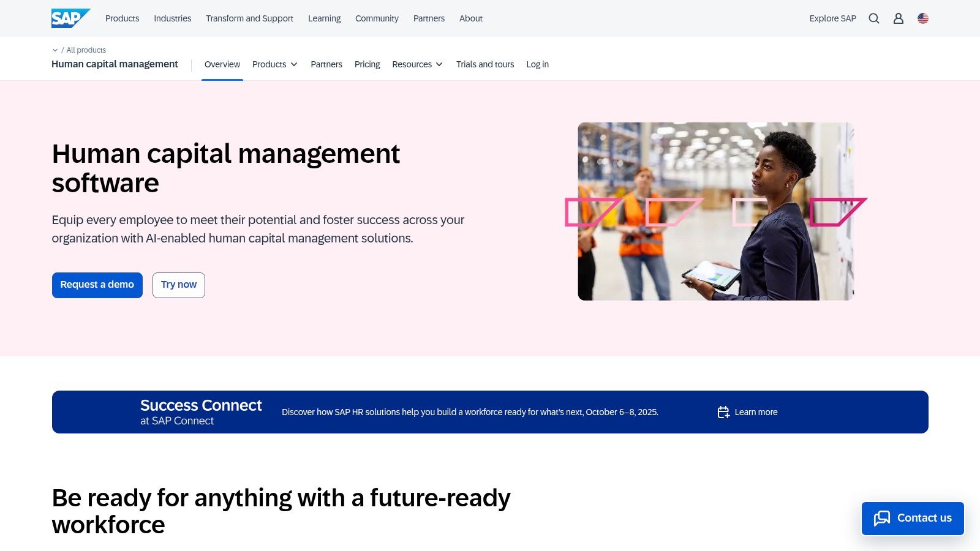The height and width of the screenshot is (551, 980).
Task: Open the Industries menu
Action: click(x=172, y=18)
